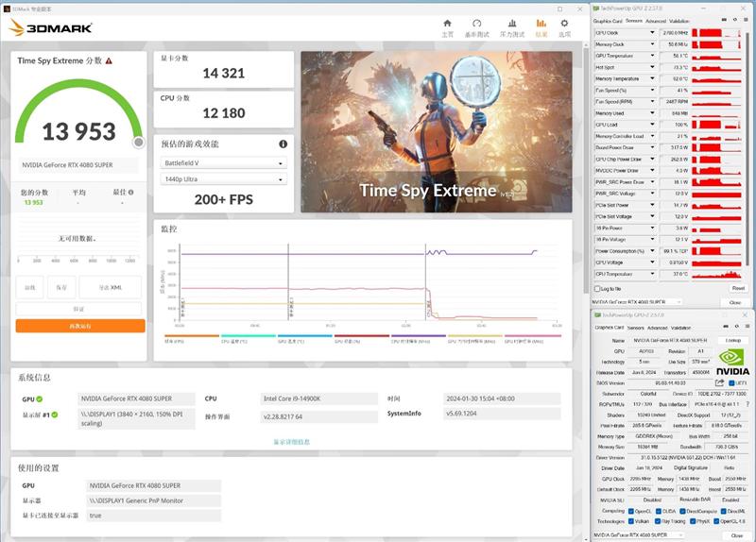Toggle the CUDA checkbox
The image size is (756, 542).
[x=658, y=511]
